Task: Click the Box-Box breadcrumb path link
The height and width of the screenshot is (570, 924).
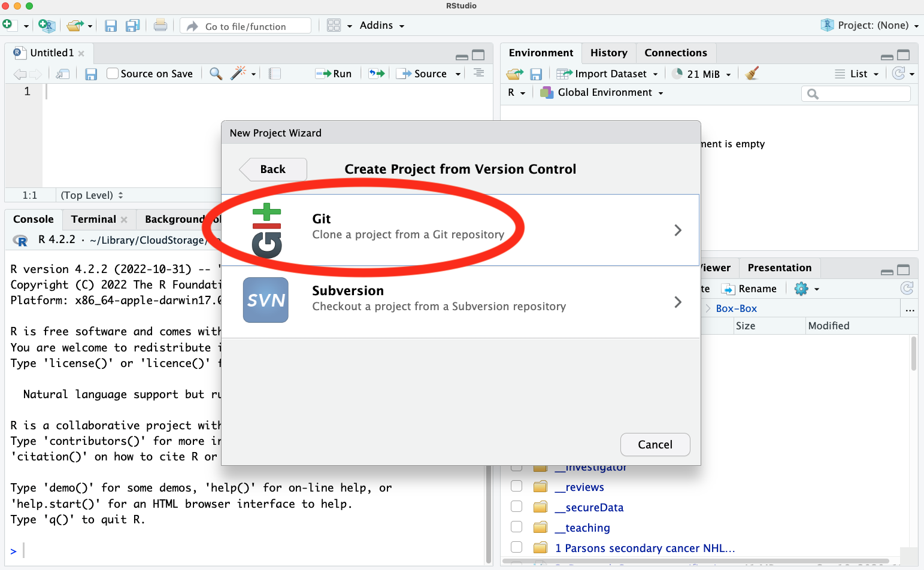Action: (736, 308)
